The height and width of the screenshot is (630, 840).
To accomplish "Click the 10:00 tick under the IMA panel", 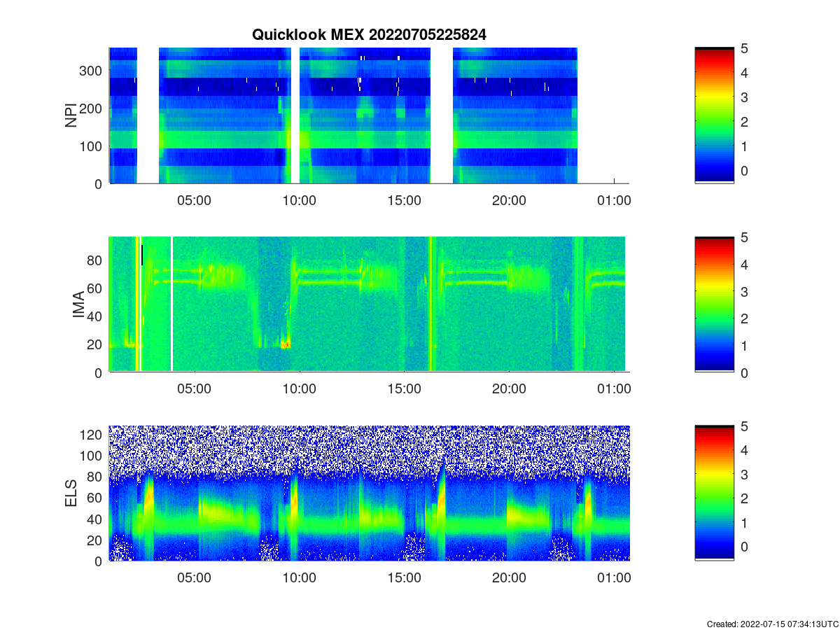I will 299,389.
